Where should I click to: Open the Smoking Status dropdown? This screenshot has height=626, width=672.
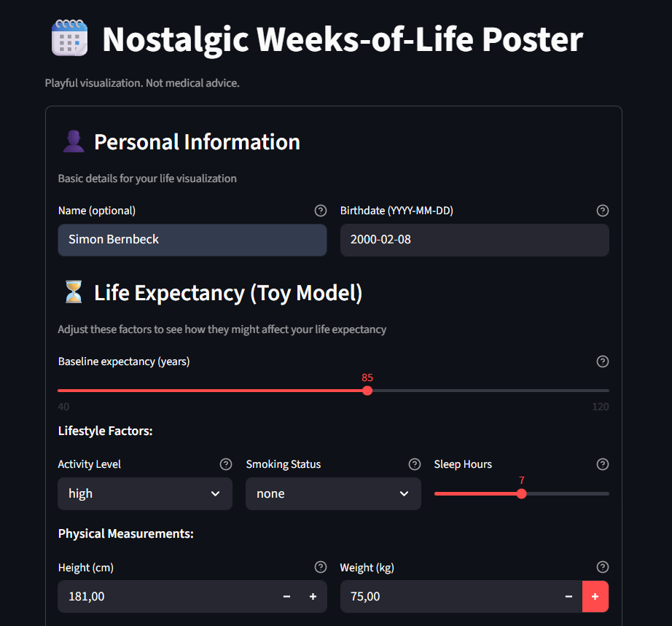[333, 493]
